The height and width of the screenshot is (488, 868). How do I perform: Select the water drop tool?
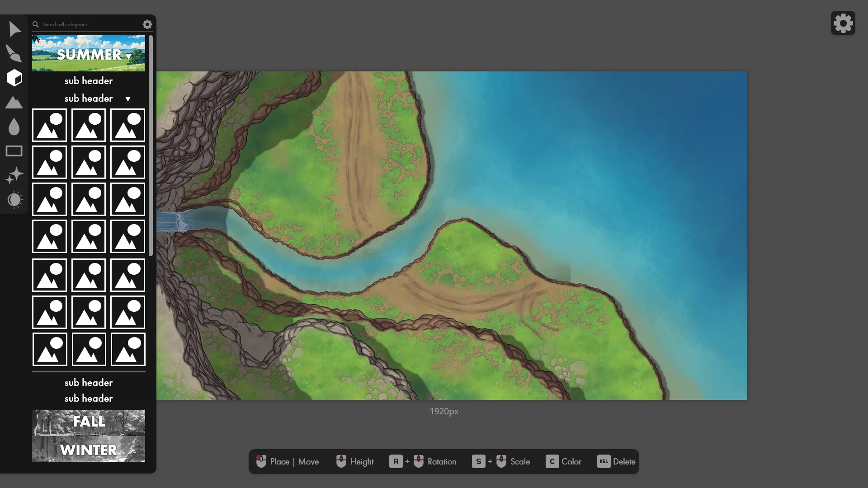pyautogui.click(x=14, y=127)
